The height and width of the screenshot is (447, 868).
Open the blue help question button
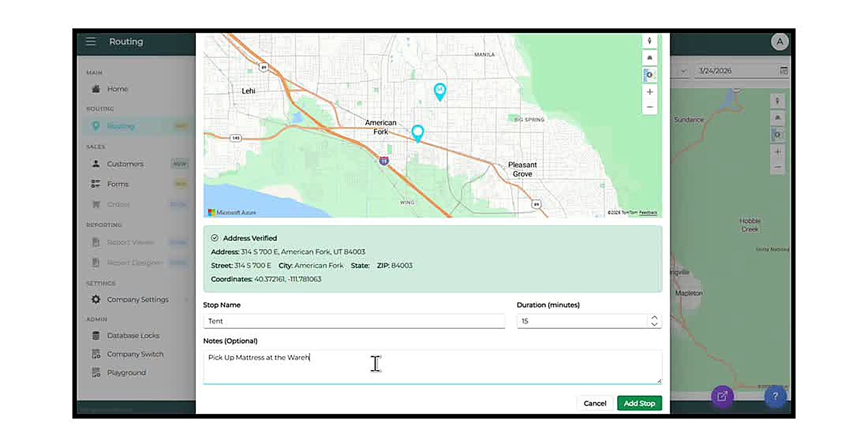(x=775, y=397)
